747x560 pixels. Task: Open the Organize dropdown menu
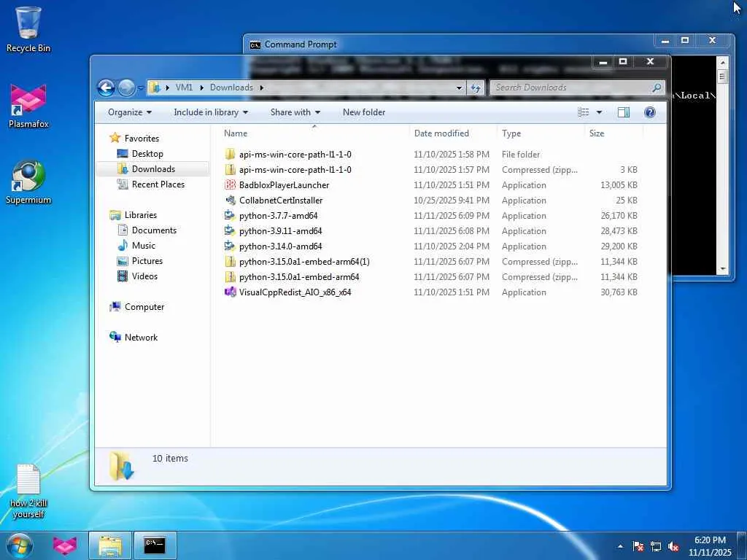pos(130,112)
